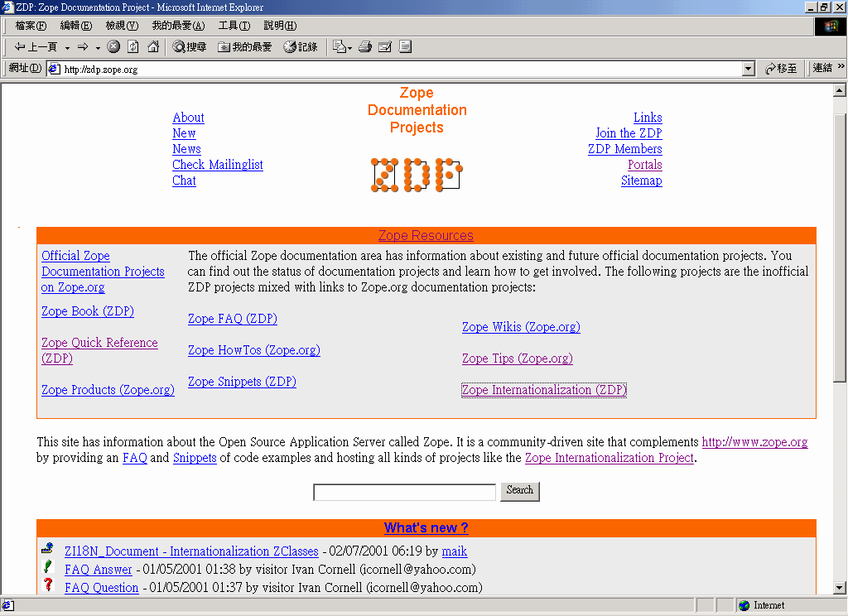Click the Edit page toolbar icon
The height and width of the screenshot is (616, 848).
coord(385,47)
